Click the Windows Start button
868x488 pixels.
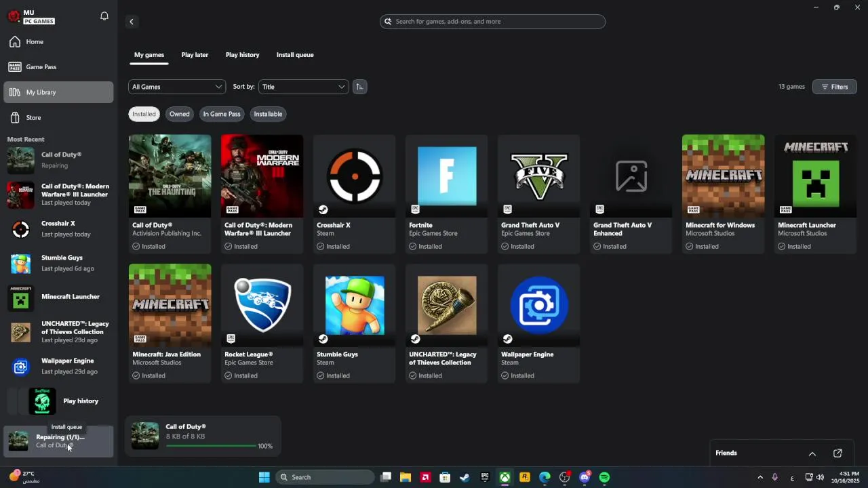tap(264, 477)
